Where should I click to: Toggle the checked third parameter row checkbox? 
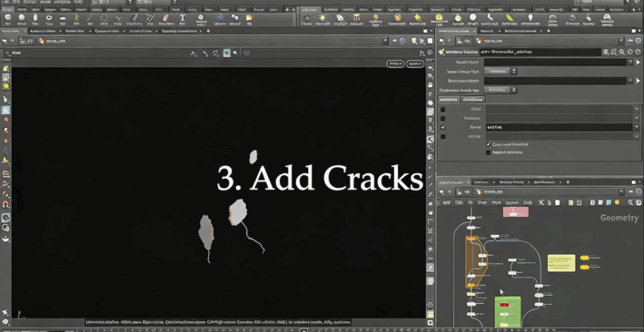tap(442, 127)
